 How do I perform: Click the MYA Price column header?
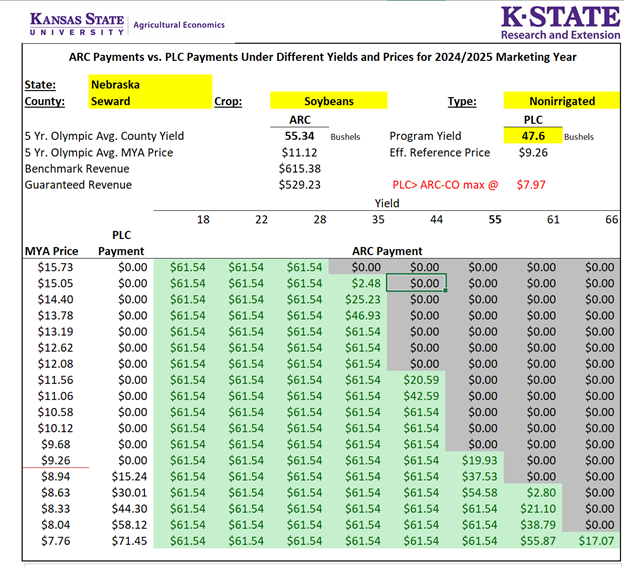click(52, 251)
